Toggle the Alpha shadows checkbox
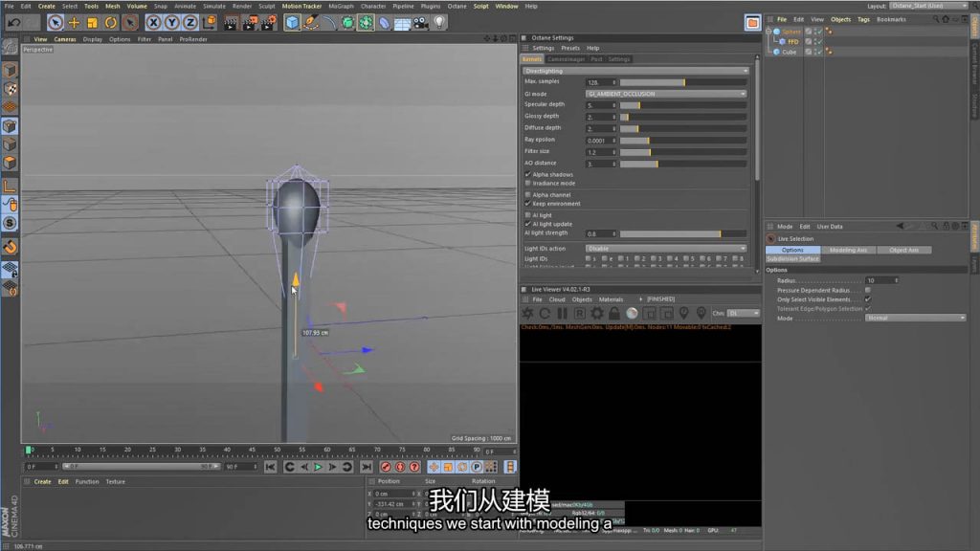The width and height of the screenshot is (980, 551). point(528,174)
